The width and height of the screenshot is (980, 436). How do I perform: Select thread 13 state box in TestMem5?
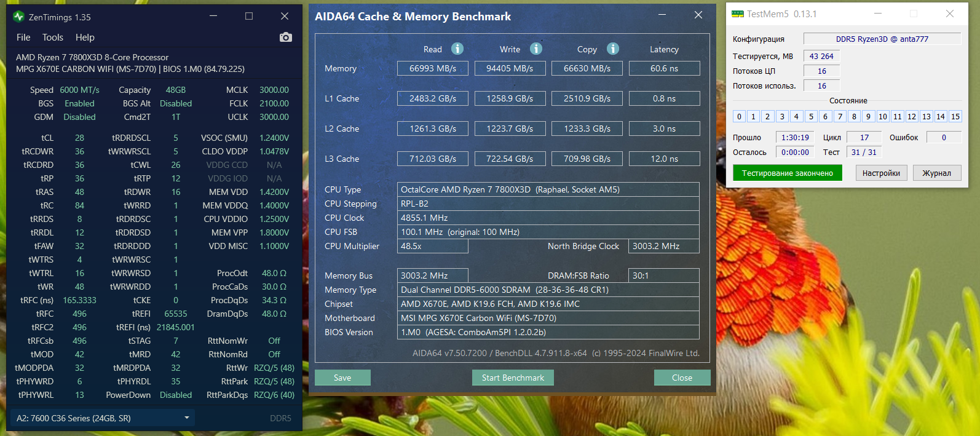point(927,116)
